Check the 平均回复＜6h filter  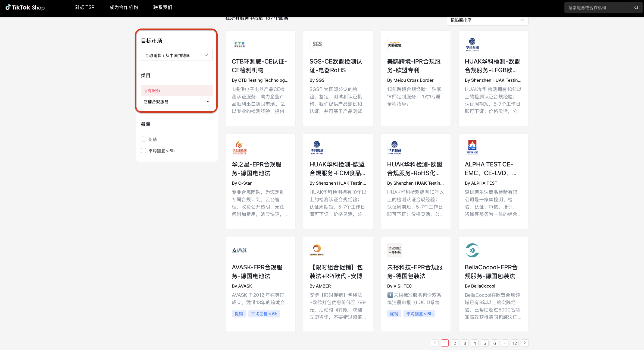pos(143,150)
